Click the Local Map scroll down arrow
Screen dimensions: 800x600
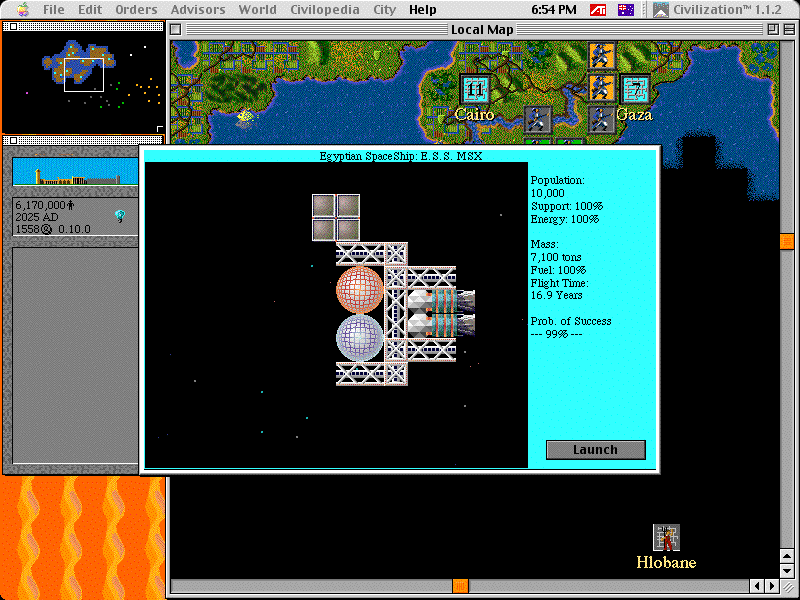tap(787, 570)
